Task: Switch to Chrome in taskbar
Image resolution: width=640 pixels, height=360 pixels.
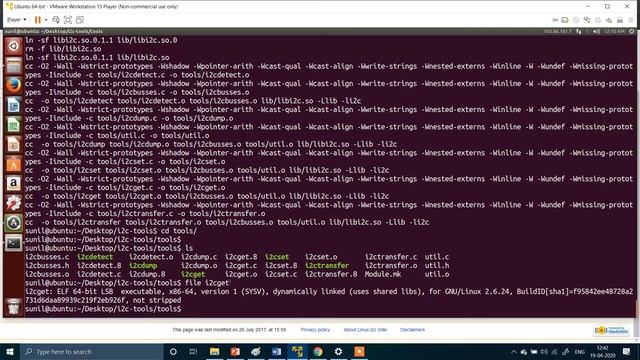Action: 318,351
